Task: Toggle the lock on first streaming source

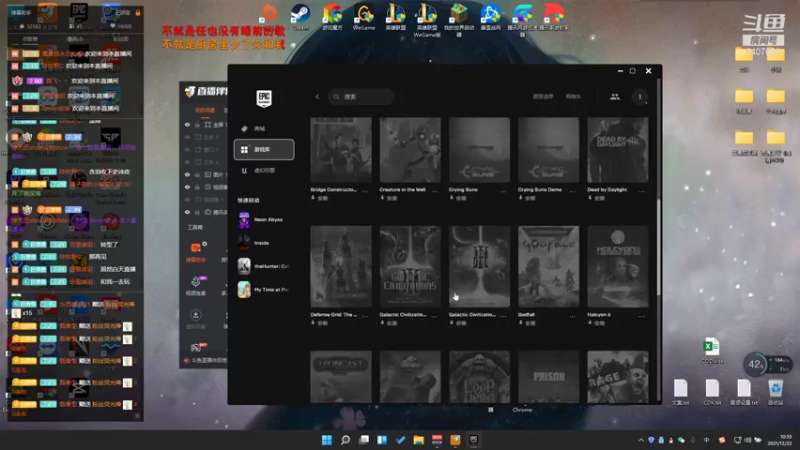Action: [x=197, y=124]
